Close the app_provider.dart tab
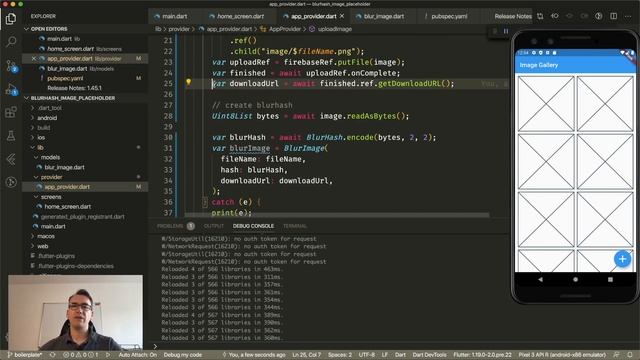640x360 pixels. coord(342,16)
